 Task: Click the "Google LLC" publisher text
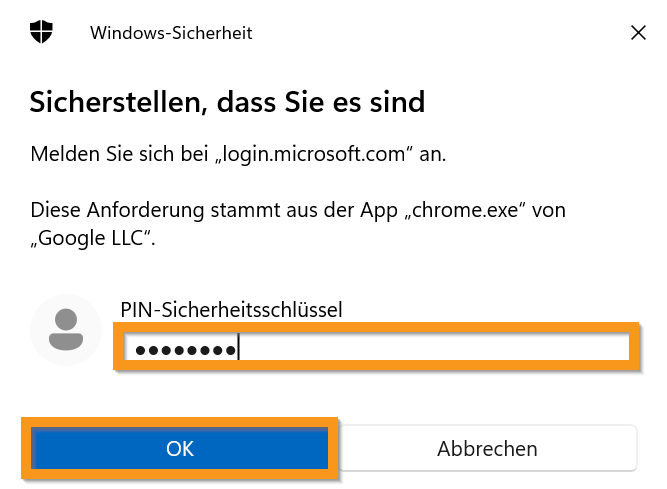91,238
